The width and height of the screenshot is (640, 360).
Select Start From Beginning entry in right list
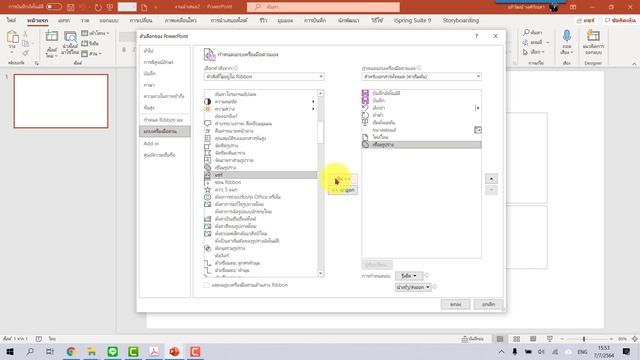tap(421, 122)
